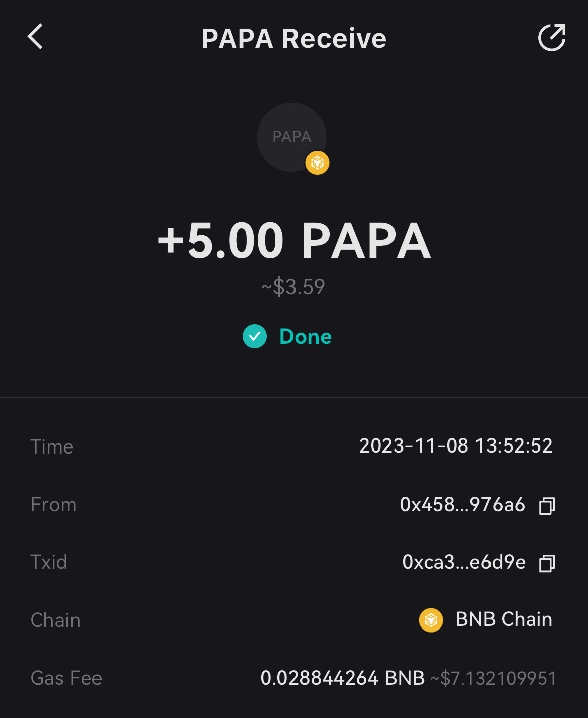Copy the Txid using its copy icon
The height and width of the screenshot is (718, 588).
tap(547, 563)
